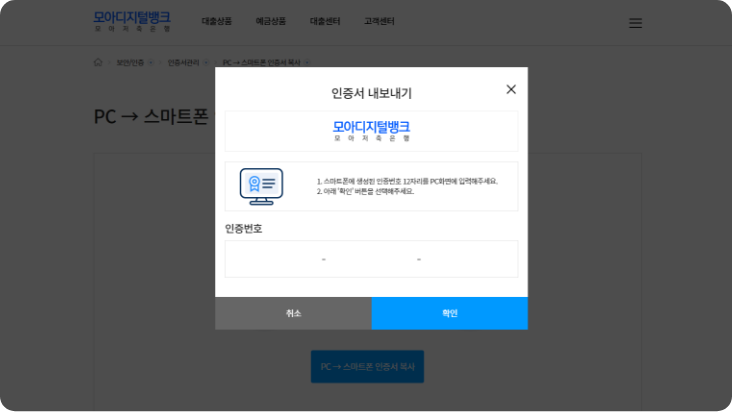732x412 pixels.
Task: Click instruction text about 인증번호 12자리
Action: coord(407,181)
